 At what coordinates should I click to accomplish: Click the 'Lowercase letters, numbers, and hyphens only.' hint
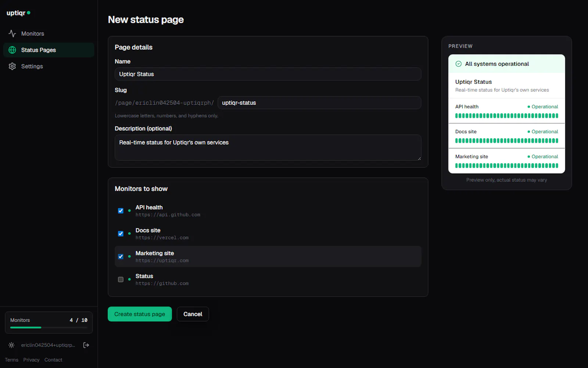coord(166,116)
